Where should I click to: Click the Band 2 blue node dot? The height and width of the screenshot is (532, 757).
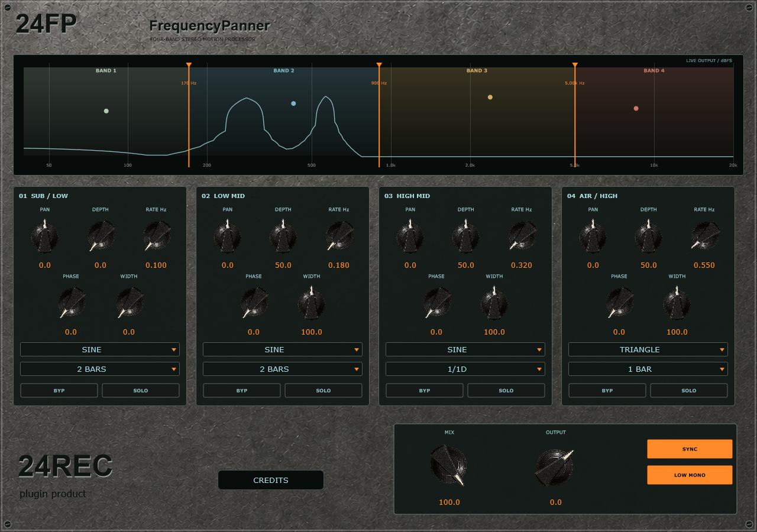[293, 103]
